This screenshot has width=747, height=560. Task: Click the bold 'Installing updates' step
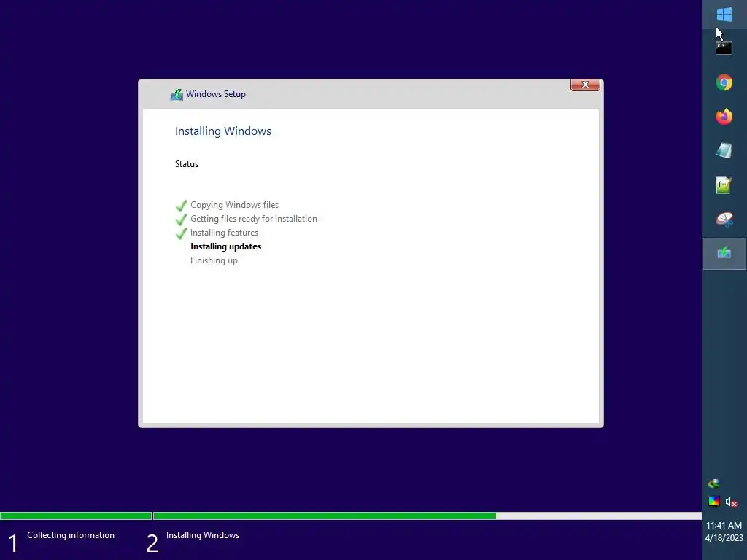click(x=226, y=246)
